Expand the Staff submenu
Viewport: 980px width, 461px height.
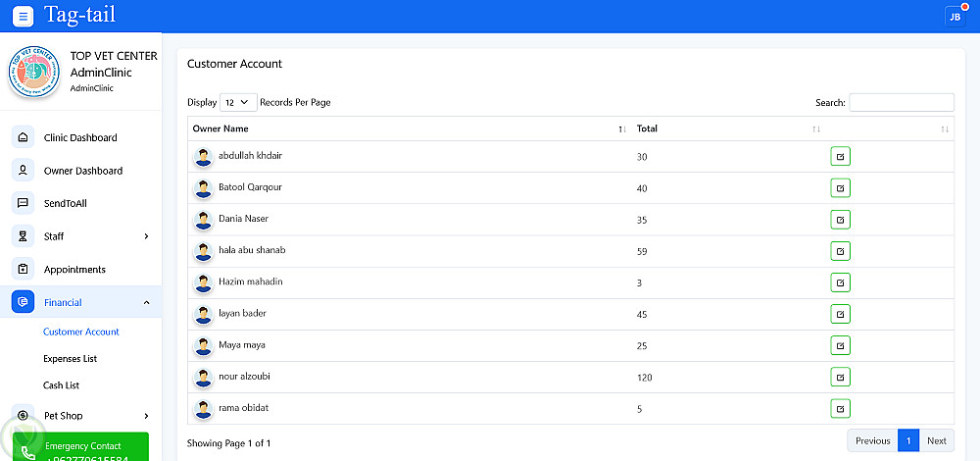146,236
